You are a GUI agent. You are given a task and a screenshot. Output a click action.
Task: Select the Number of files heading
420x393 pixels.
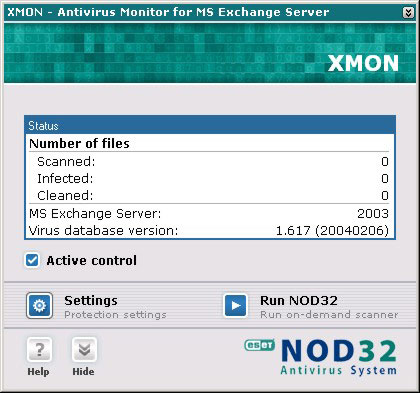(79, 144)
